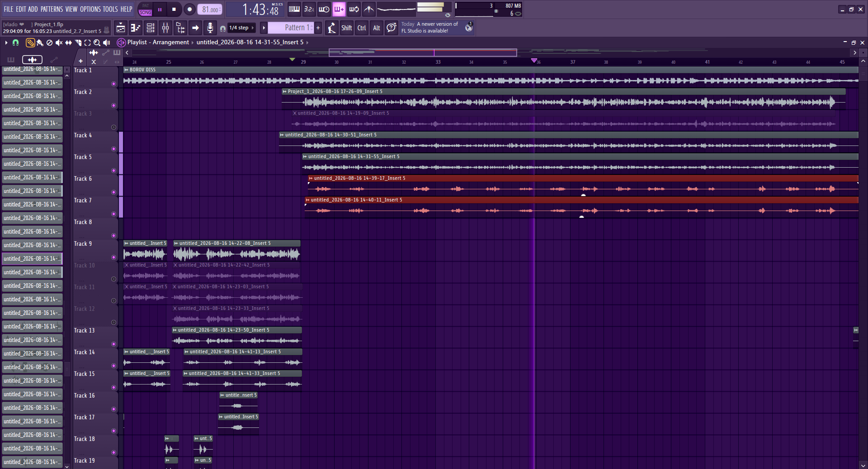
Task: Select the Delete tool in playlist
Action: point(49,42)
